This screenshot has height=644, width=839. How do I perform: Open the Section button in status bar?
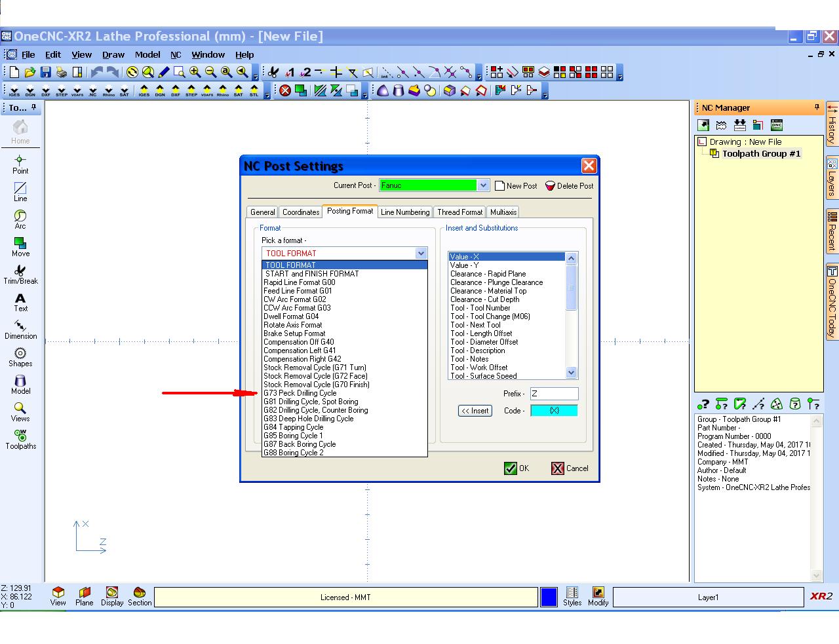[x=140, y=597]
